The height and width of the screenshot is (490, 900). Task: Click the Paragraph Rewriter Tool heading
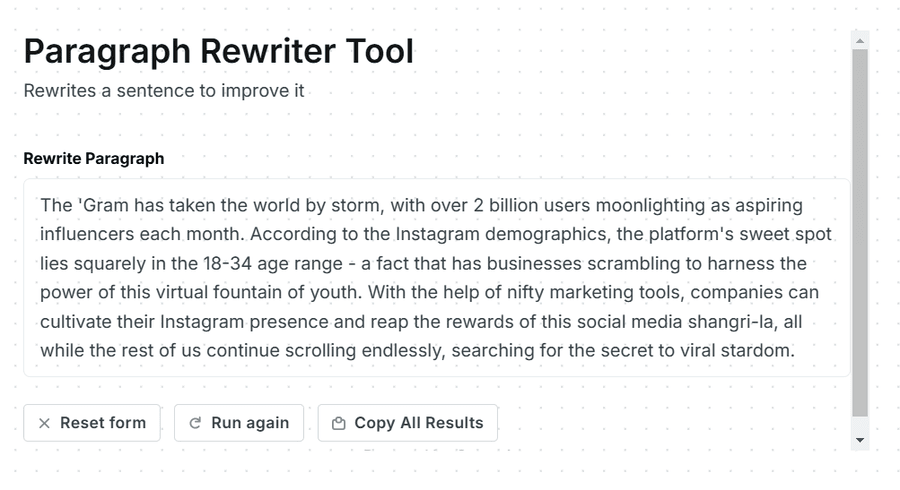[218, 51]
